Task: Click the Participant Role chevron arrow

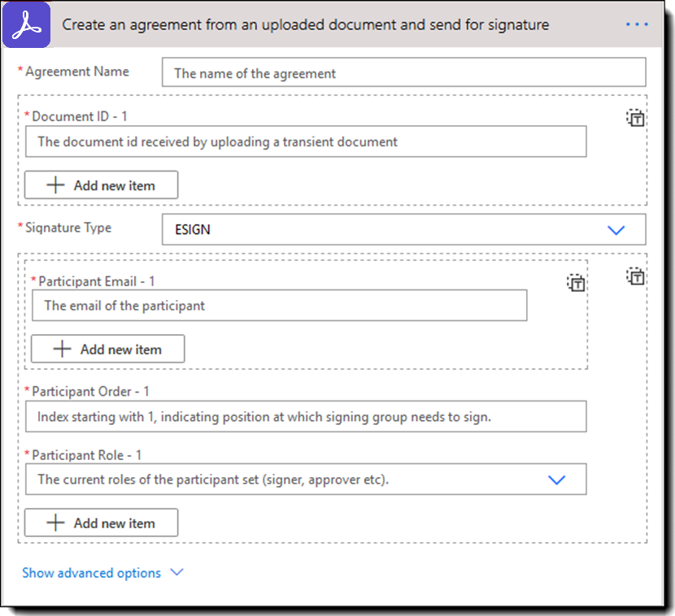Action: coord(556,479)
